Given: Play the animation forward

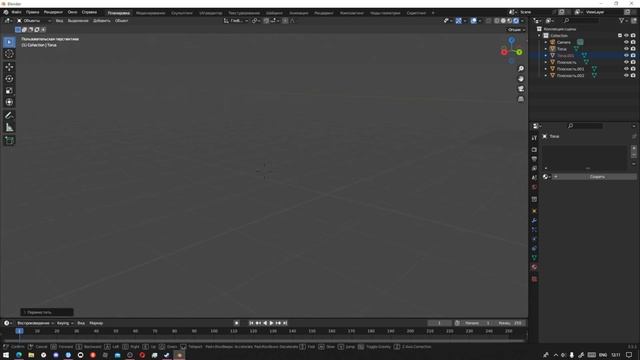Looking at the screenshot, I should 271,323.
